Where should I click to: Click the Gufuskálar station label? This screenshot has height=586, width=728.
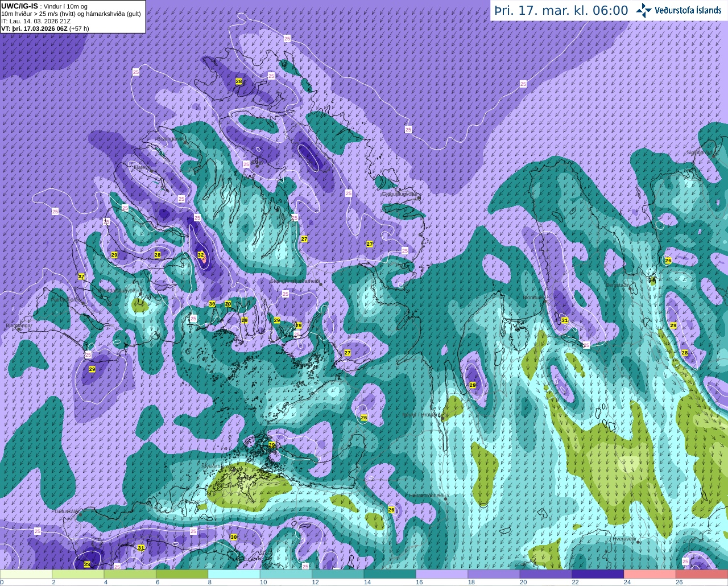point(67,511)
